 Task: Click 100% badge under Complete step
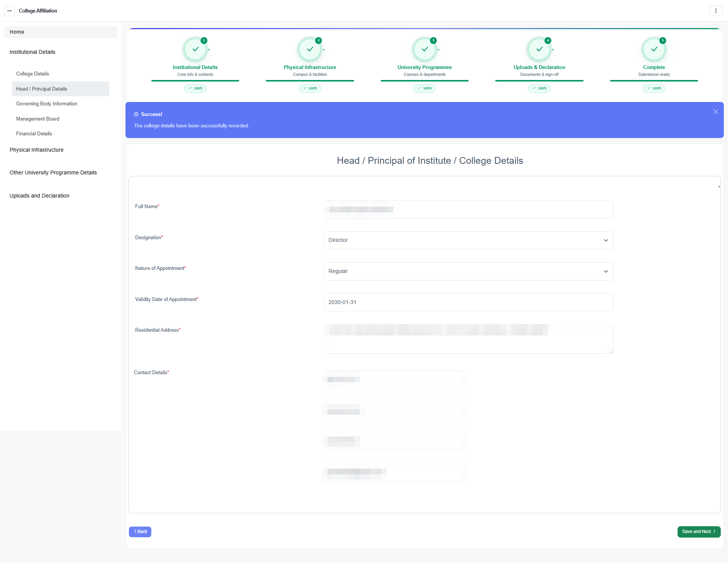click(654, 88)
